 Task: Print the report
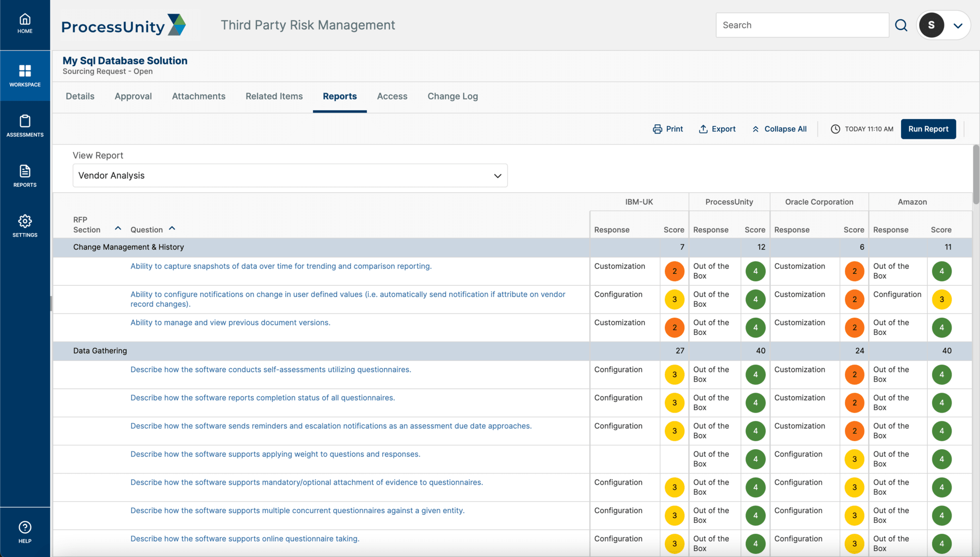coord(667,129)
